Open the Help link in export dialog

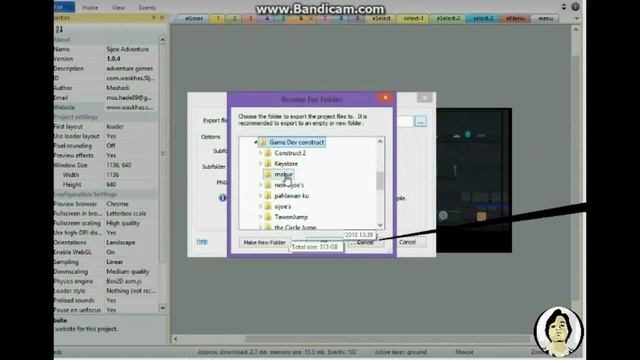click(x=202, y=242)
